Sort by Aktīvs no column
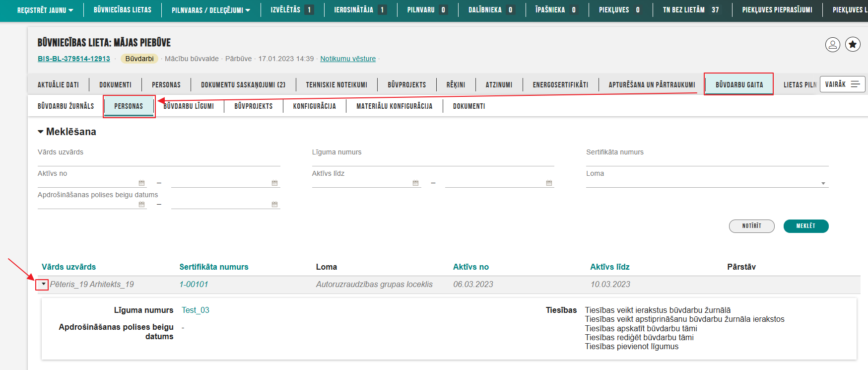868x370 pixels. pos(471,267)
